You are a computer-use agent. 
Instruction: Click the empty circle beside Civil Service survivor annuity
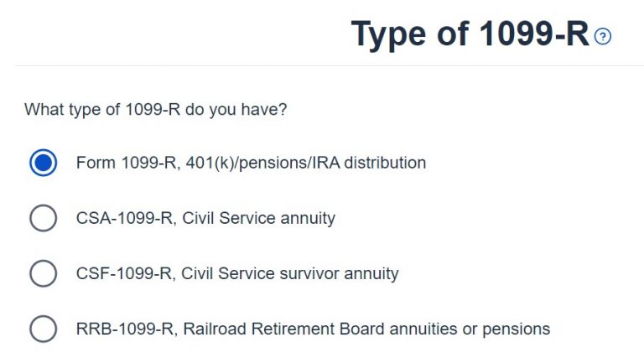pos(43,273)
